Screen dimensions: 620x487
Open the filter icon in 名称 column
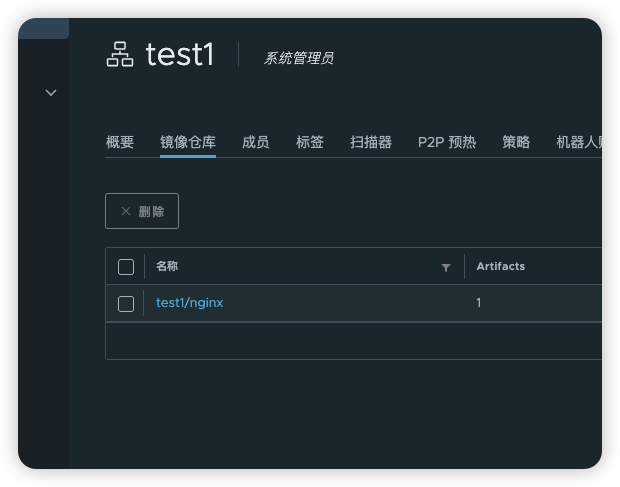446,267
